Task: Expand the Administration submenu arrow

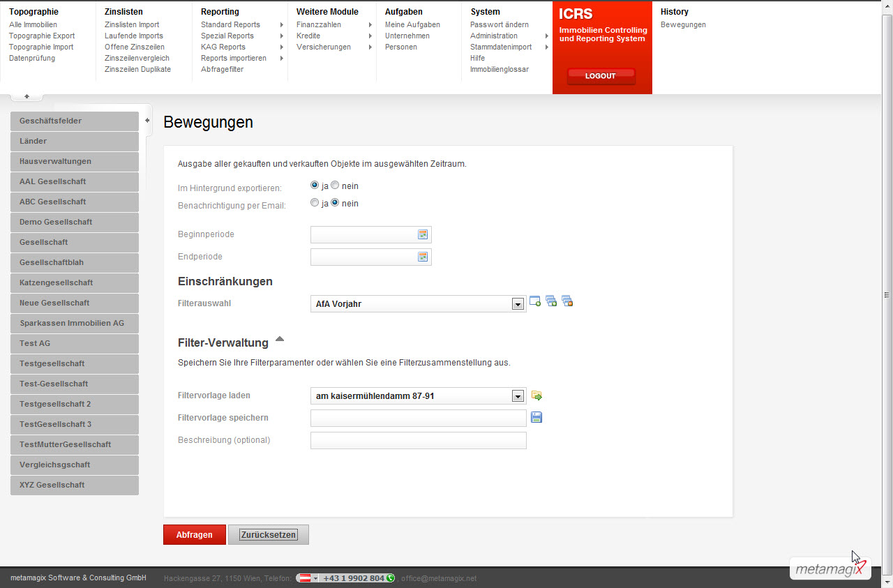Action: (x=546, y=36)
